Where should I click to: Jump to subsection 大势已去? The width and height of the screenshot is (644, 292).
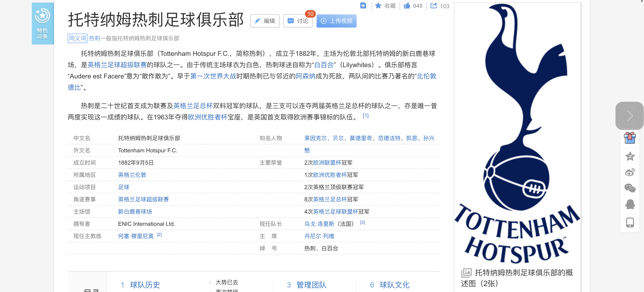point(227,282)
